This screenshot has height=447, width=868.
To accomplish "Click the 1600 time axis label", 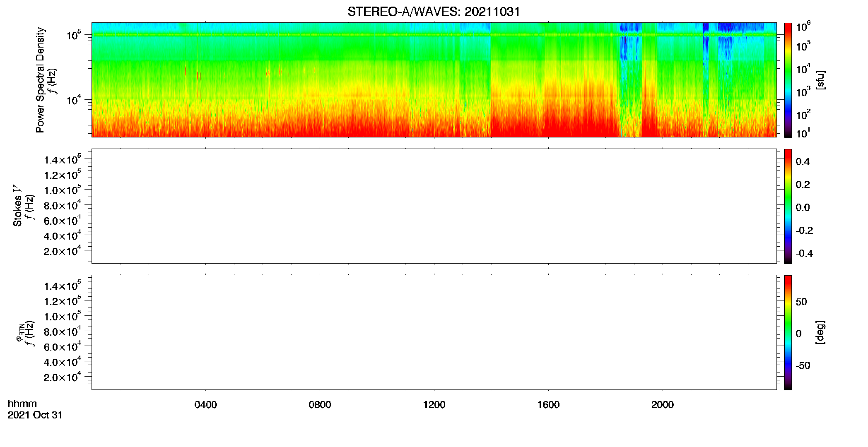I will (548, 405).
